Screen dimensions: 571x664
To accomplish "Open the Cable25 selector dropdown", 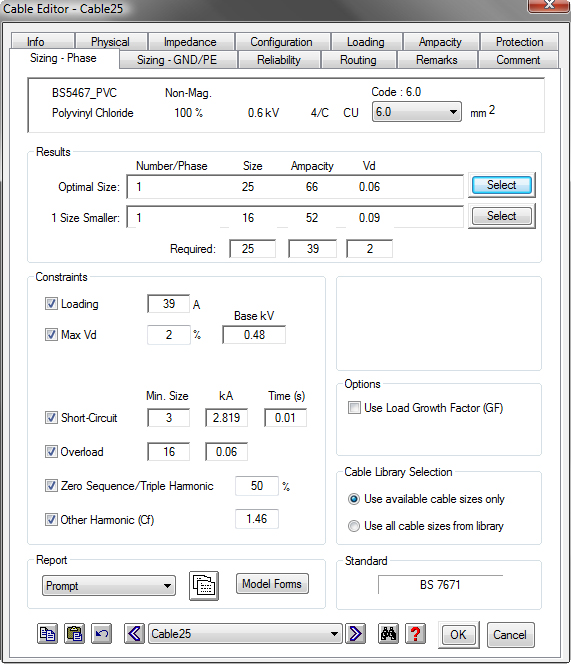I will point(245,634).
